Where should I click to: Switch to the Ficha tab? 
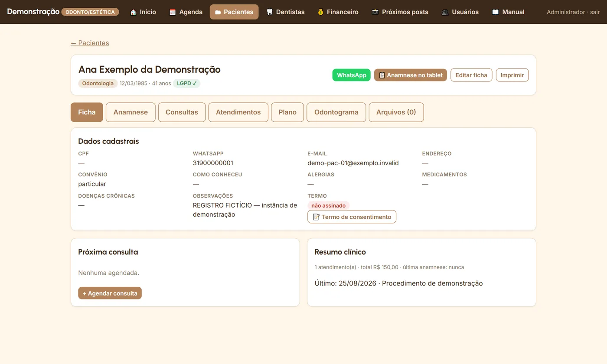click(x=87, y=112)
